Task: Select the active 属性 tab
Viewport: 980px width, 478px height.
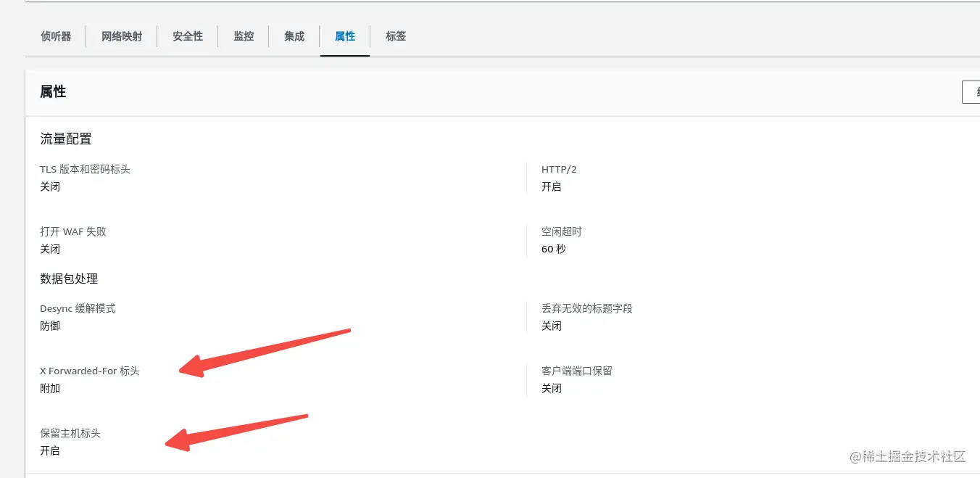Action: pos(345,36)
